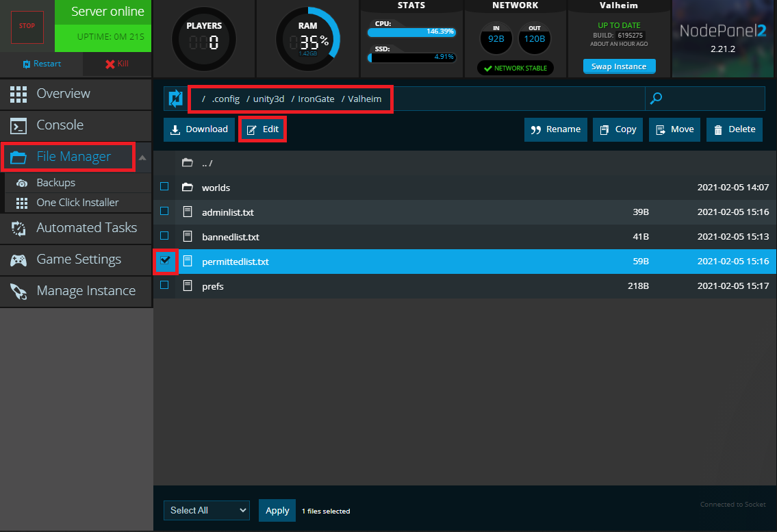This screenshot has height=532, width=777.
Task: Open the Select All dropdown
Action: (206, 510)
